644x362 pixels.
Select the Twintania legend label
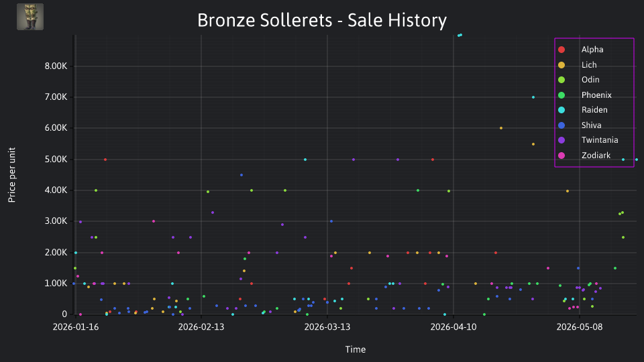coord(600,140)
